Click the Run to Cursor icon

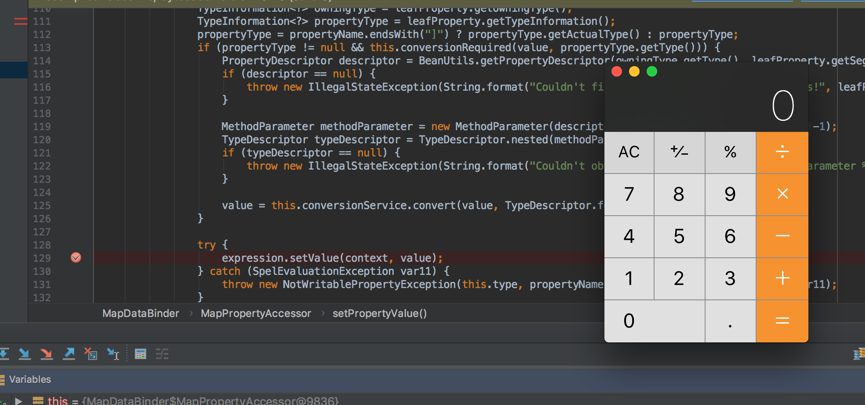[113, 354]
